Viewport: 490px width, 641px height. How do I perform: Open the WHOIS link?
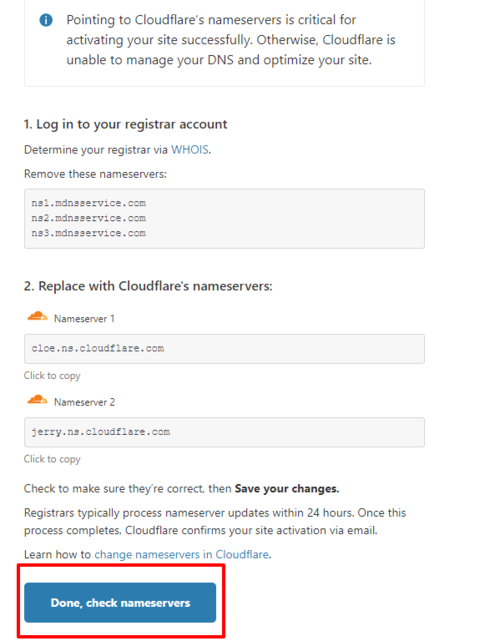[x=190, y=150]
